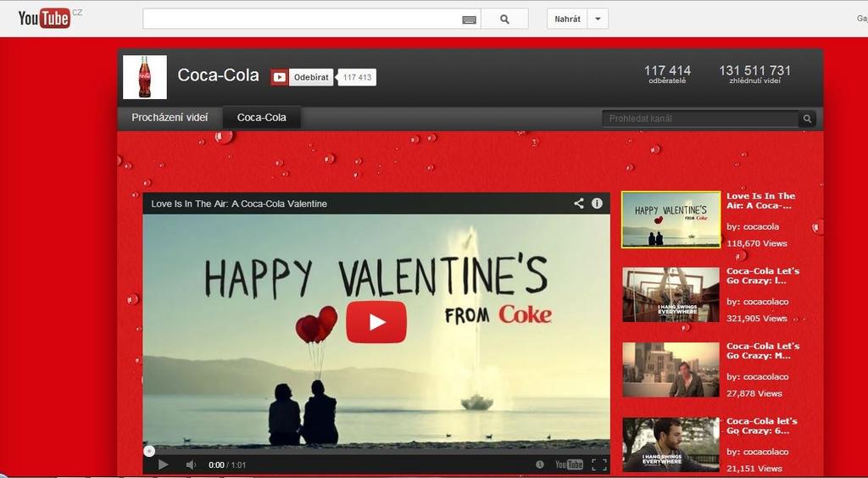Click the YouTube logo in player controls
Image resolution: width=868 pixels, height=478 pixels.
point(569,464)
